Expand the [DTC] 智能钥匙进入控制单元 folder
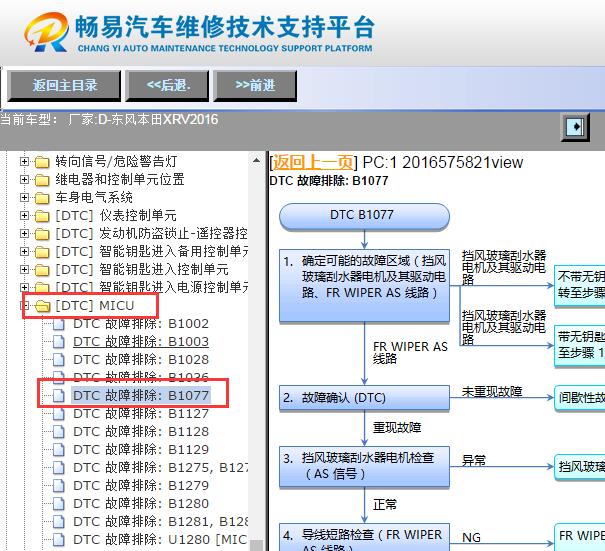Viewport: 605px width, 551px height. pyautogui.click(x=24, y=269)
